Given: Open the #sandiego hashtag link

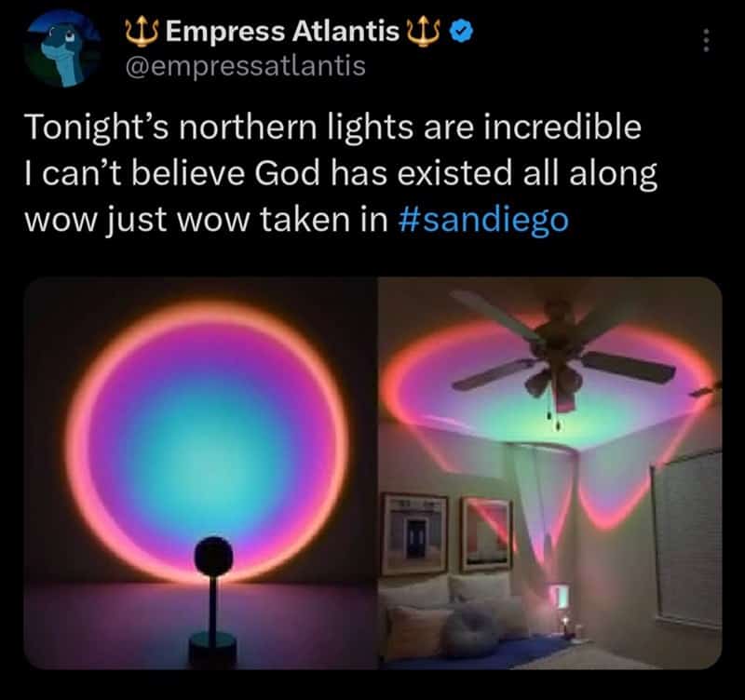Looking at the screenshot, I should click(483, 220).
